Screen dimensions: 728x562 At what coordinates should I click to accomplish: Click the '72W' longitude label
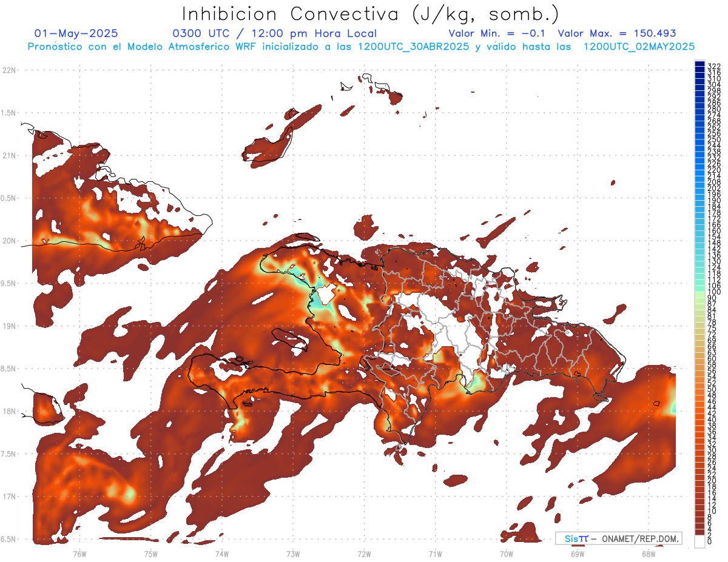[x=364, y=554]
